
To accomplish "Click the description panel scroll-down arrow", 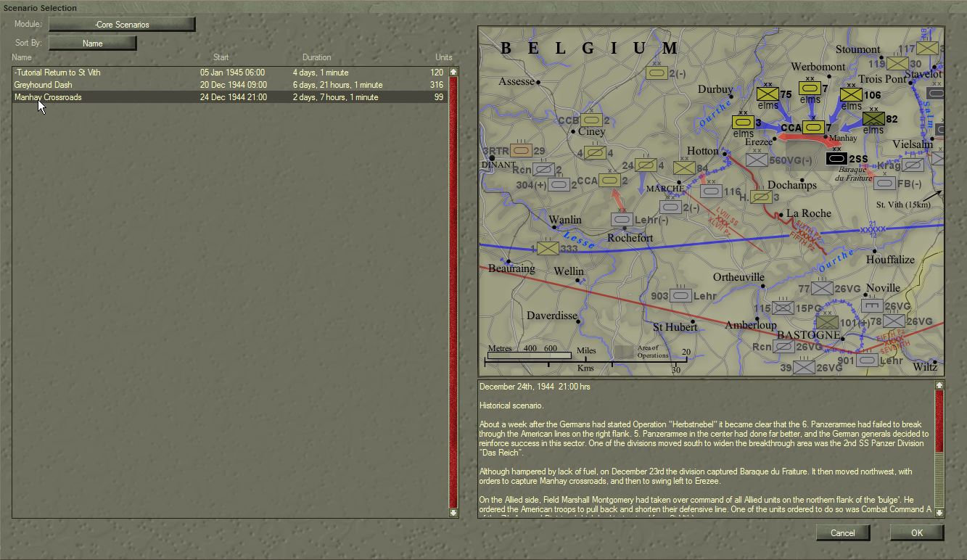I will [x=939, y=513].
